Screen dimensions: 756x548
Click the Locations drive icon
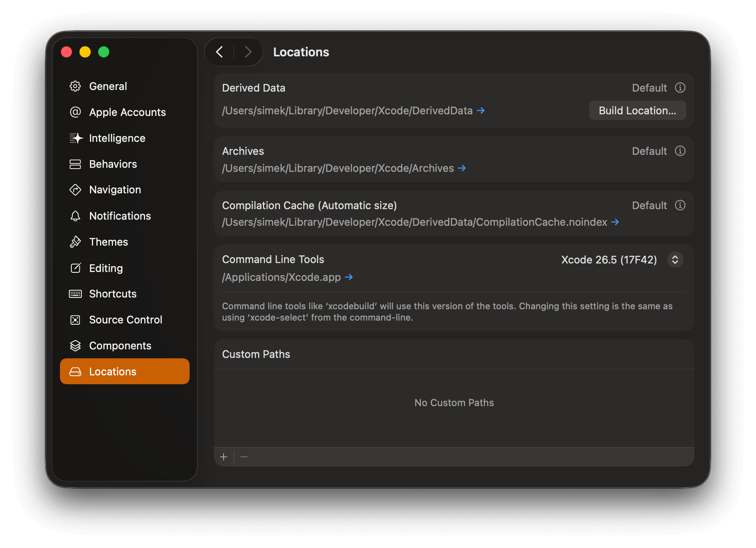click(x=75, y=372)
